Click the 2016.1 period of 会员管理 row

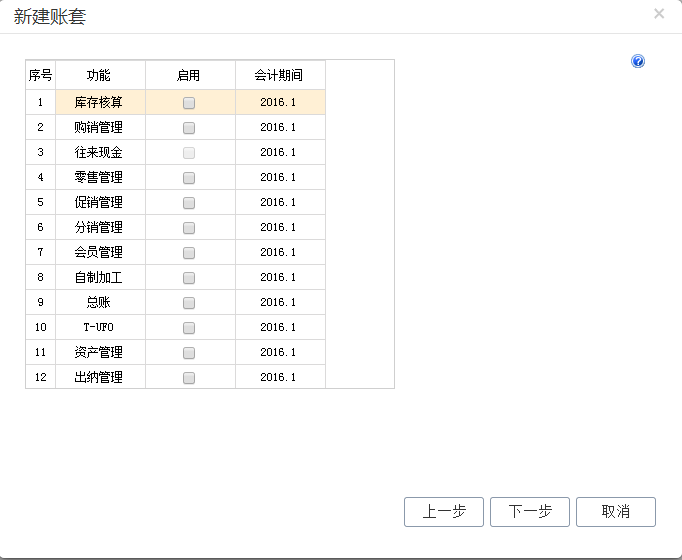click(x=281, y=252)
